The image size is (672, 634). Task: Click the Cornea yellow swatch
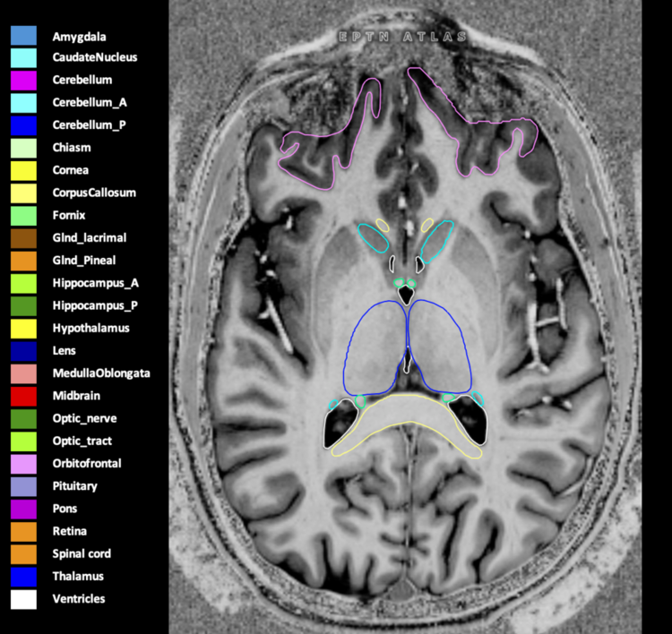(x=23, y=171)
